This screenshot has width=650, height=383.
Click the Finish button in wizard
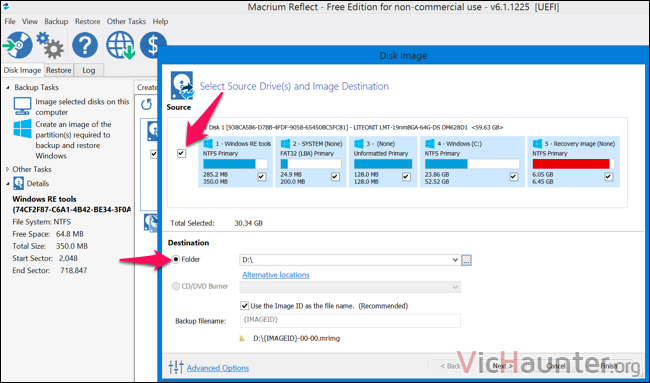(609, 366)
